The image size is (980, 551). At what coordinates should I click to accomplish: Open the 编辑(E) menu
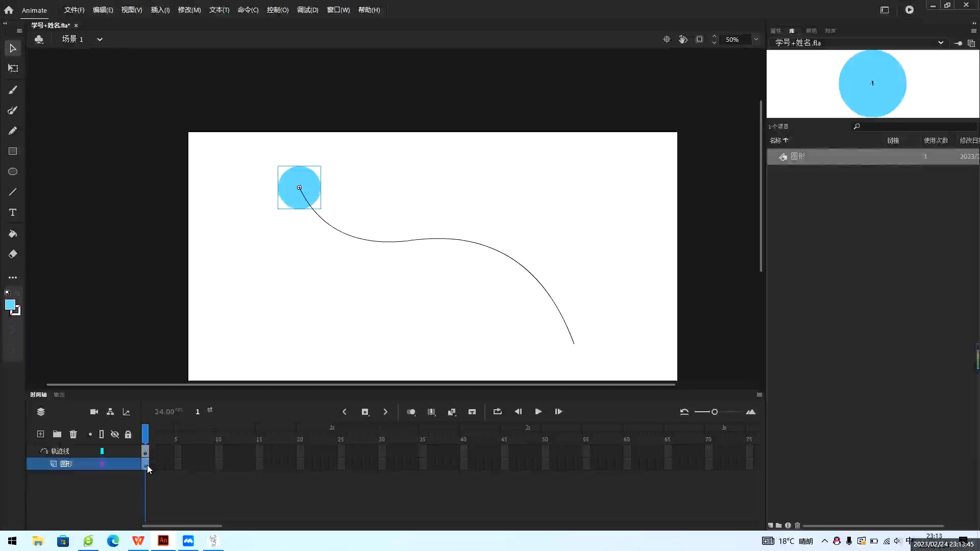(103, 10)
